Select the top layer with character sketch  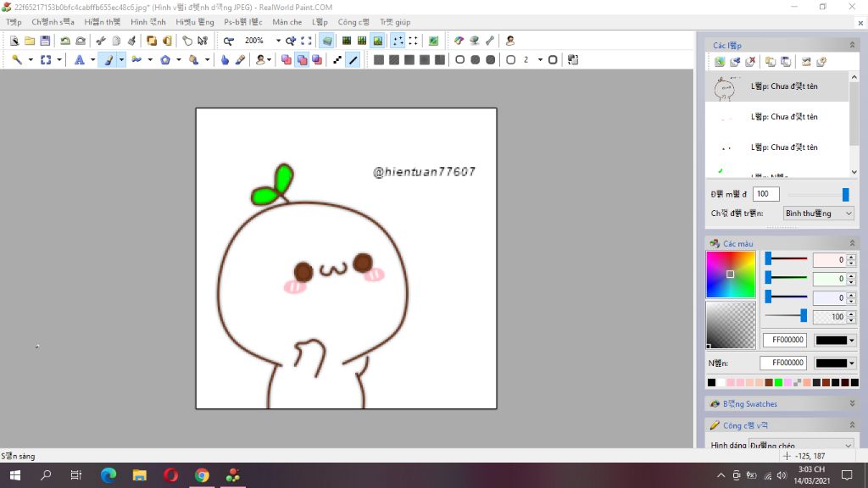[x=777, y=86]
